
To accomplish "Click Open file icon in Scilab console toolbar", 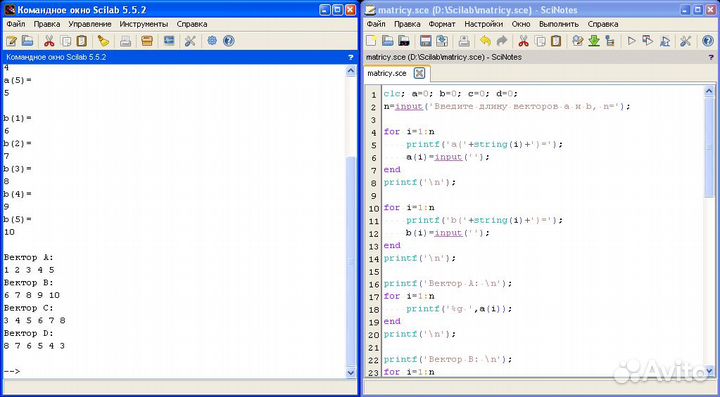I will [27, 41].
